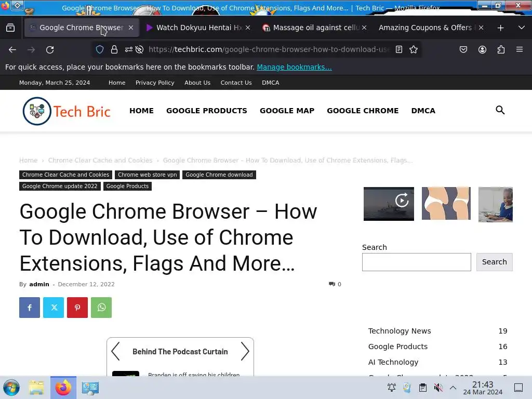The width and height of the screenshot is (532, 399).
Task: Open the Privacy Policy link
Action: pyautogui.click(x=155, y=83)
